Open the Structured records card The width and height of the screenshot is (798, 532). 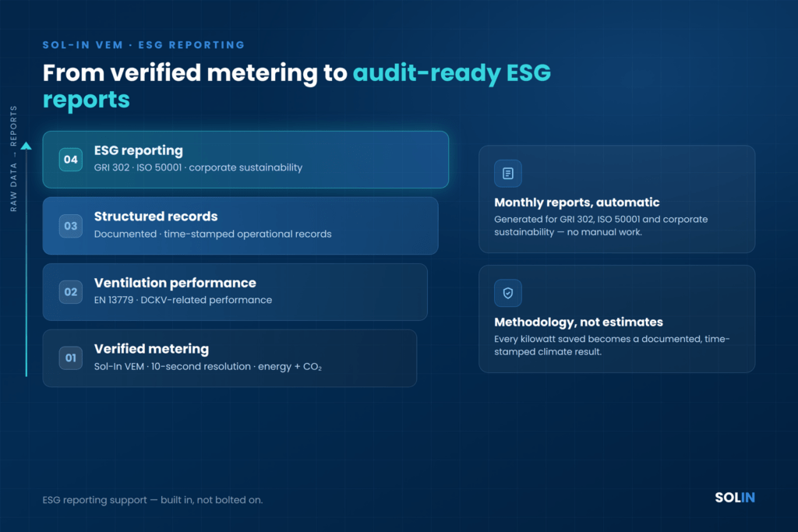point(240,226)
